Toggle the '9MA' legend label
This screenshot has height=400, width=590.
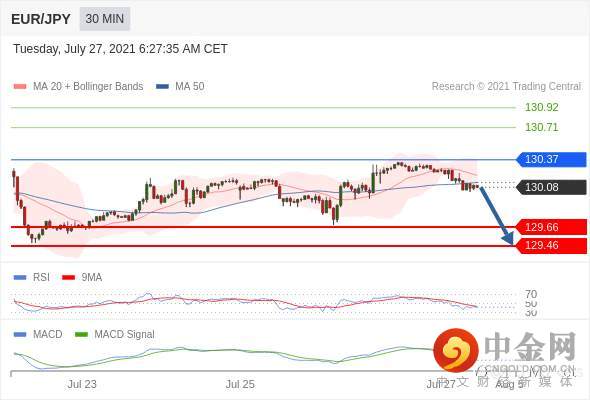click(x=91, y=277)
